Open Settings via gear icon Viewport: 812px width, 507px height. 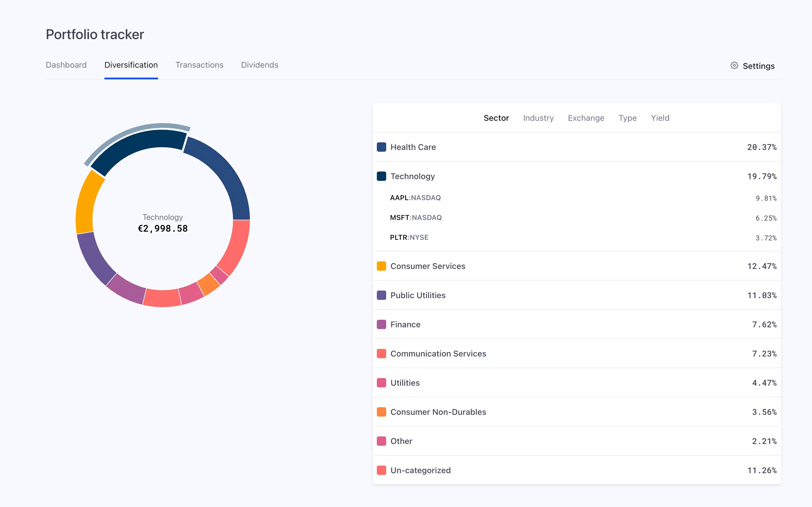click(x=734, y=65)
